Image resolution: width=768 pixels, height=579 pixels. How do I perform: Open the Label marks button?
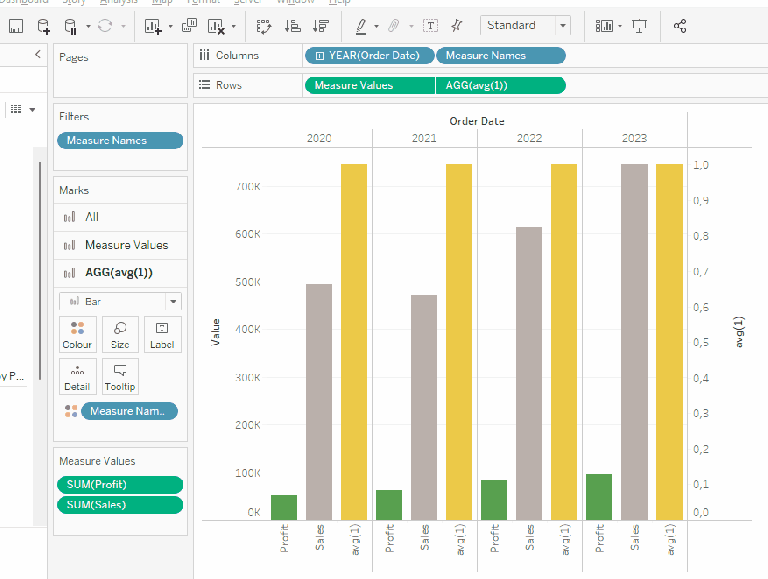click(x=162, y=334)
